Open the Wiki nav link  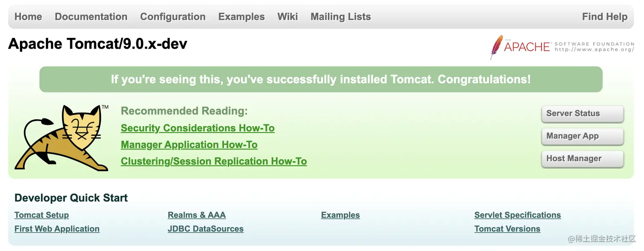click(x=287, y=17)
